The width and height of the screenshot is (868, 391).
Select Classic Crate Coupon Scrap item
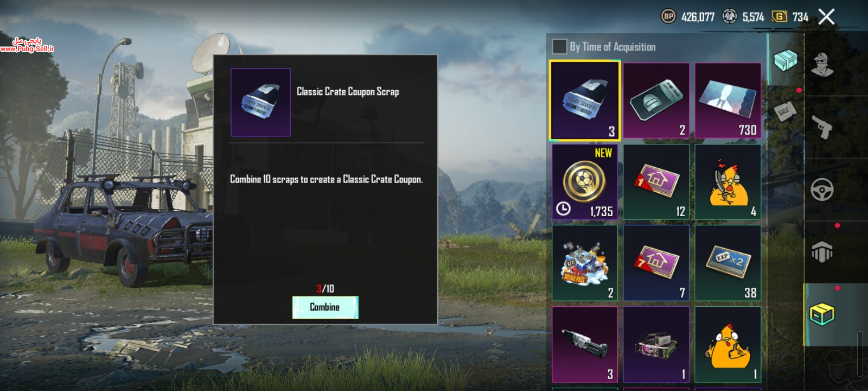[585, 100]
